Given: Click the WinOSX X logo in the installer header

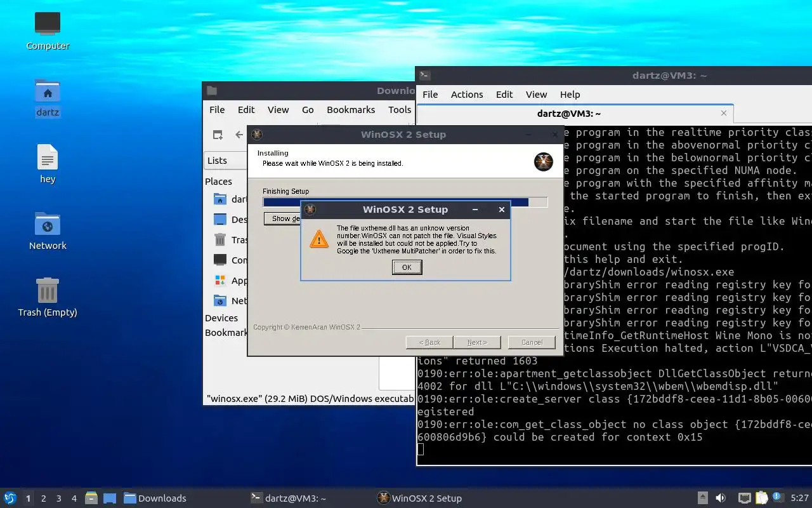Looking at the screenshot, I should [544, 162].
